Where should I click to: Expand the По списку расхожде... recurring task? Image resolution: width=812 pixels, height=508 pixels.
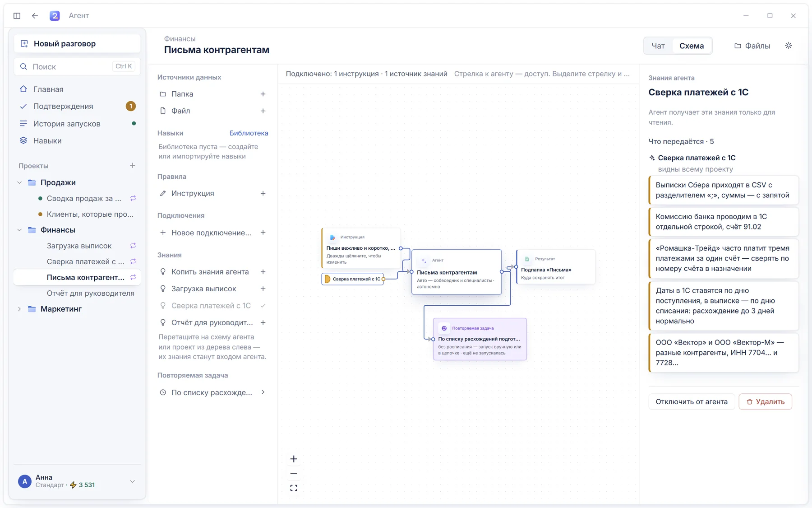(x=263, y=392)
